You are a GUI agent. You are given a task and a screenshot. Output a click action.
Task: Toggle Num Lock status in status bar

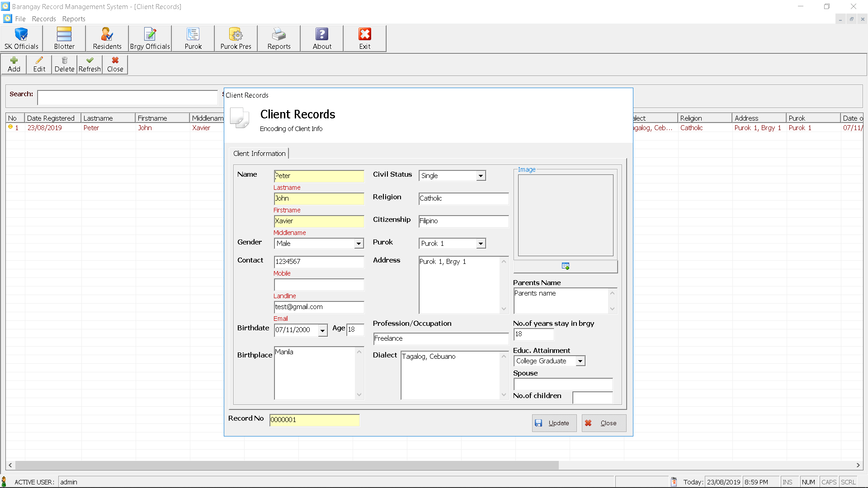[x=809, y=482]
